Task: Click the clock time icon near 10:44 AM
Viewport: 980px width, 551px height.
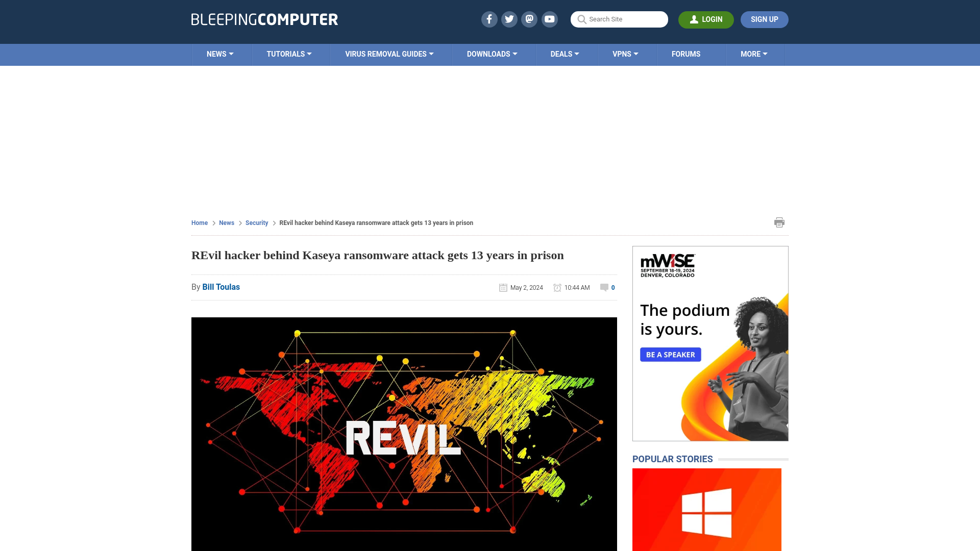Action: [x=557, y=287]
